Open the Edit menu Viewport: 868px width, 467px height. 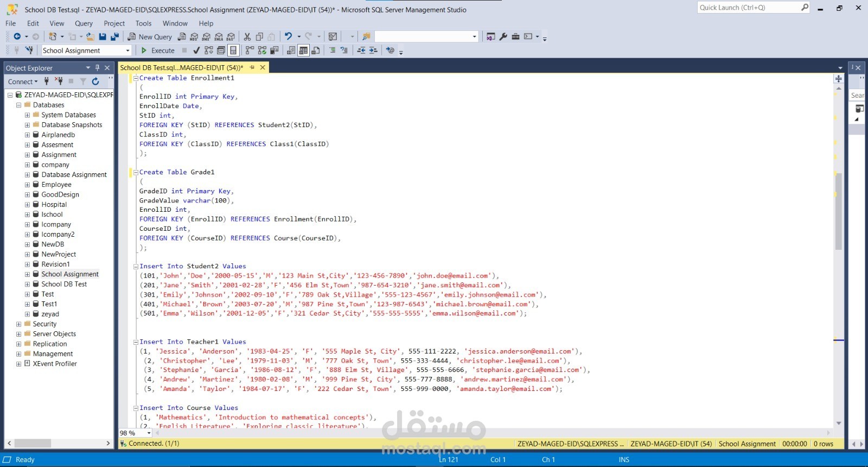click(33, 23)
